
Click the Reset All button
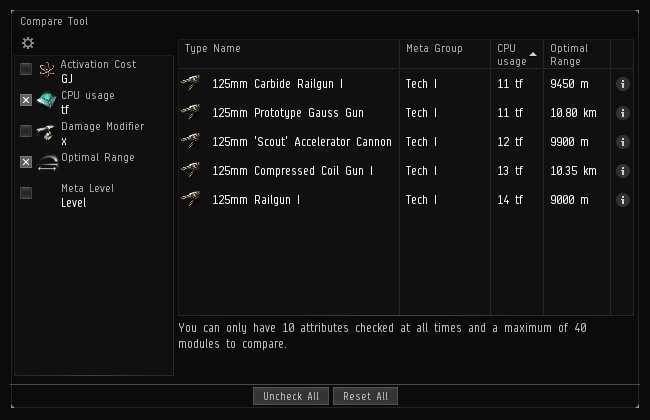pos(365,396)
